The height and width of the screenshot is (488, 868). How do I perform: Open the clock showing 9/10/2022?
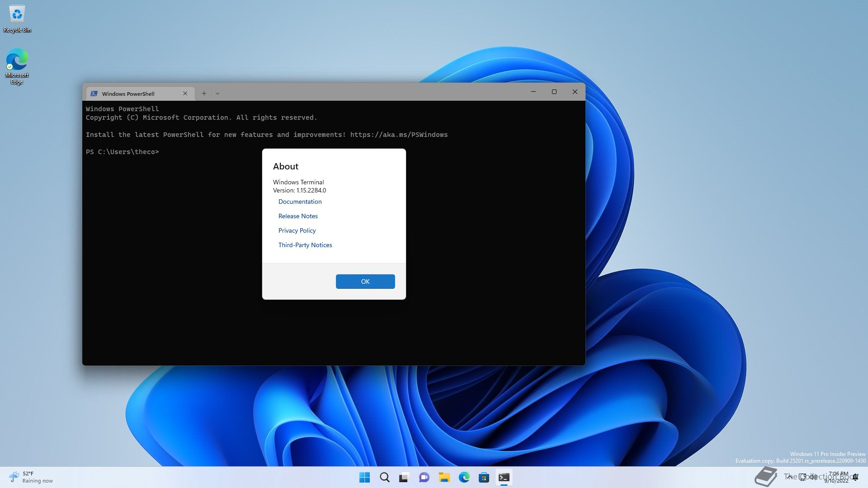click(x=837, y=477)
